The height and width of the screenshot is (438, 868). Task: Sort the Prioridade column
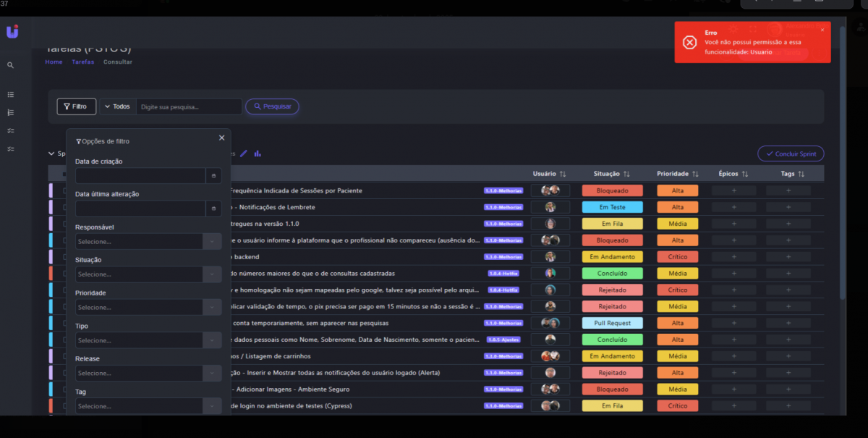pyautogui.click(x=695, y=174)
